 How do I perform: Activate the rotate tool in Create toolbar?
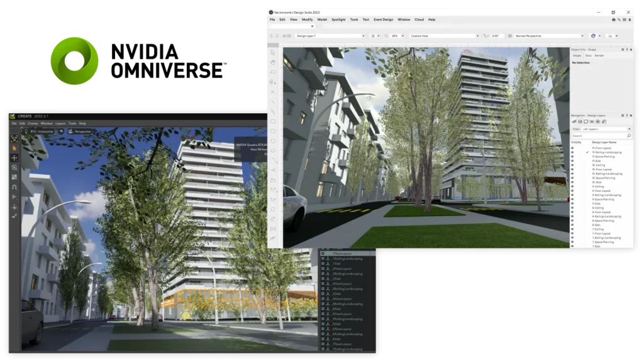point(14,167)
